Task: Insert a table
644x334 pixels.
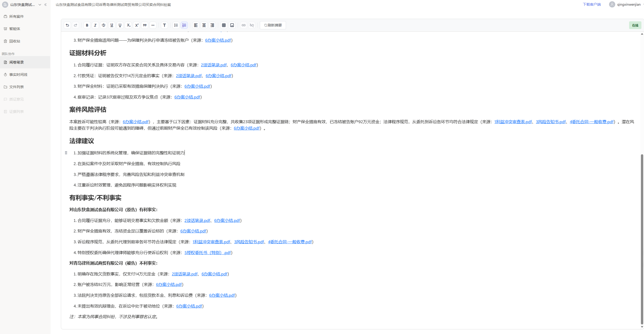Action: coord(224,25)
